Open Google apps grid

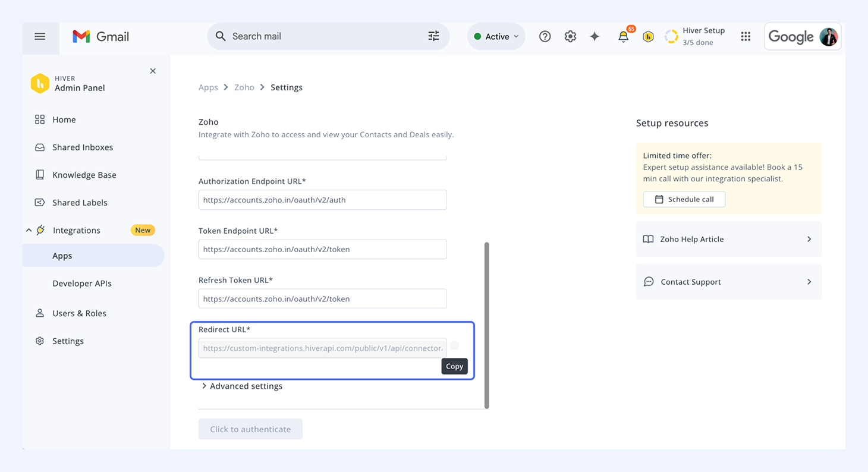(x=746, y=37)
